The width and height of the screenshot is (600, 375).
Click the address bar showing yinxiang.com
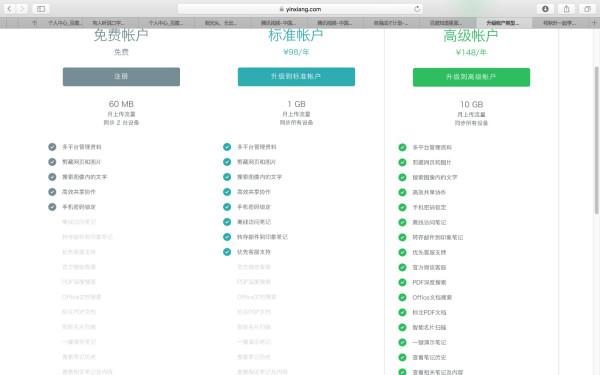point(300,9)
